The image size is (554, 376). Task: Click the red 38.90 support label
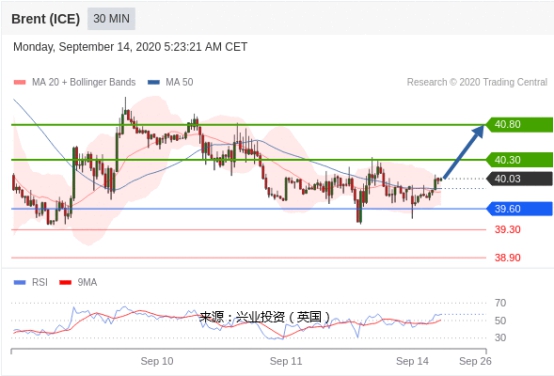click(x=507, y=258)
